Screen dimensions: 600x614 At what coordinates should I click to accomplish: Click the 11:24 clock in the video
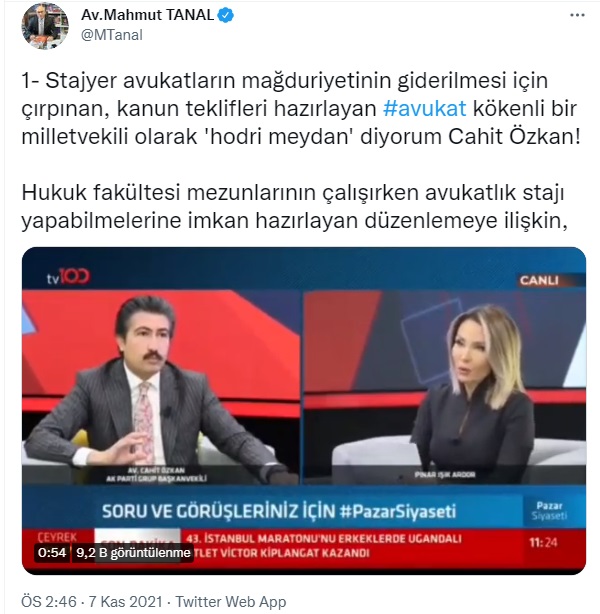pos(543,543)
